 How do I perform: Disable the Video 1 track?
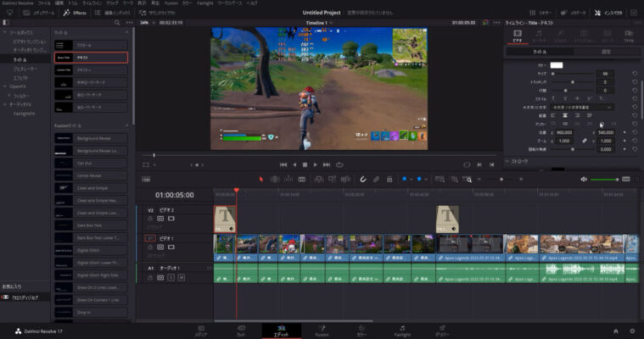[x=171, y=247]
